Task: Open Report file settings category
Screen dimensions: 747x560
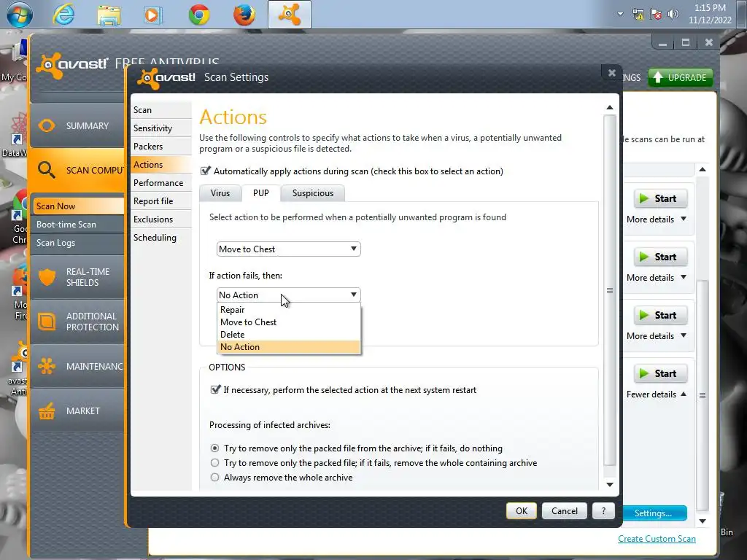Action: point(161,201)
